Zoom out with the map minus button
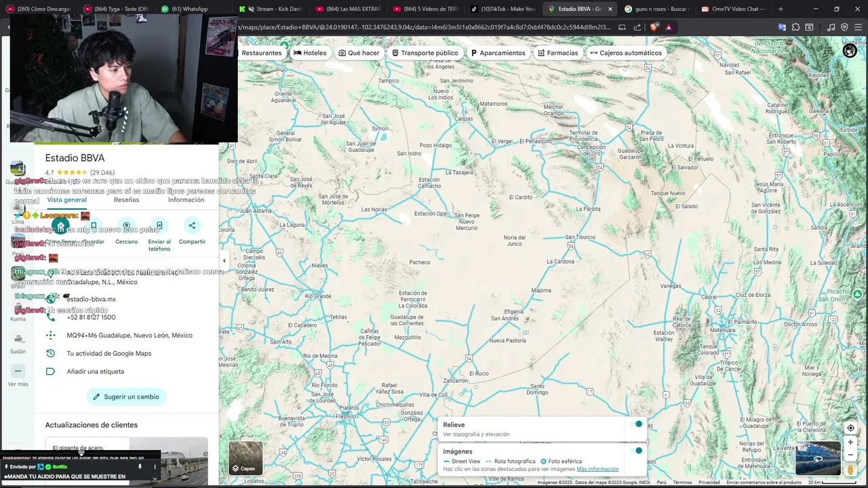 (x=850, y=455)
